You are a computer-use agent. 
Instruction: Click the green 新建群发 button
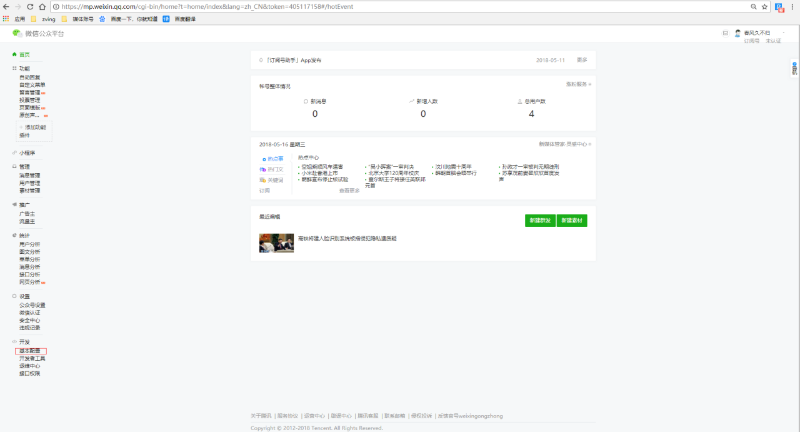tap(540, 220)
